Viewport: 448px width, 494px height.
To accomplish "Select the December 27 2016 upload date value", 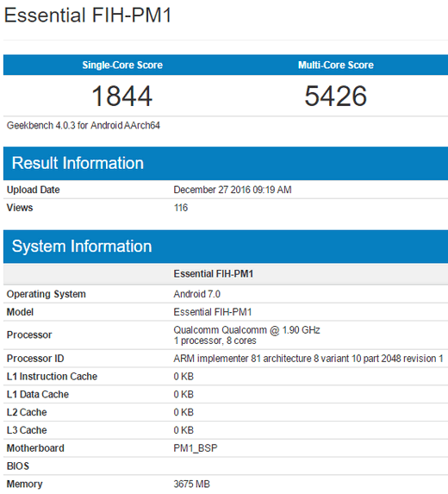I will point(233,190).
